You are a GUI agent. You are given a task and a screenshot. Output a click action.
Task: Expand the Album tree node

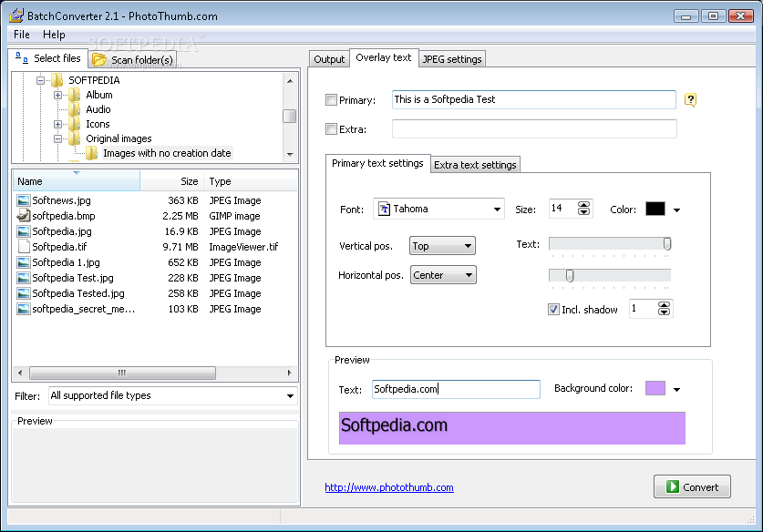click(58, 95)
